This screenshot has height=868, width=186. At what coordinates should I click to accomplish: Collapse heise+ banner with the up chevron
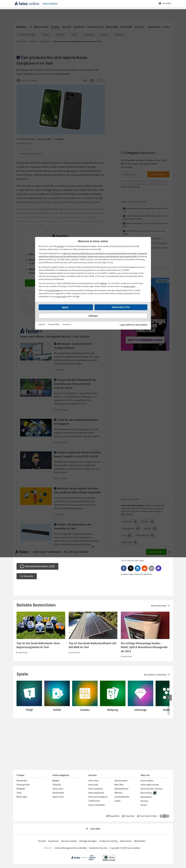point(93,547)
